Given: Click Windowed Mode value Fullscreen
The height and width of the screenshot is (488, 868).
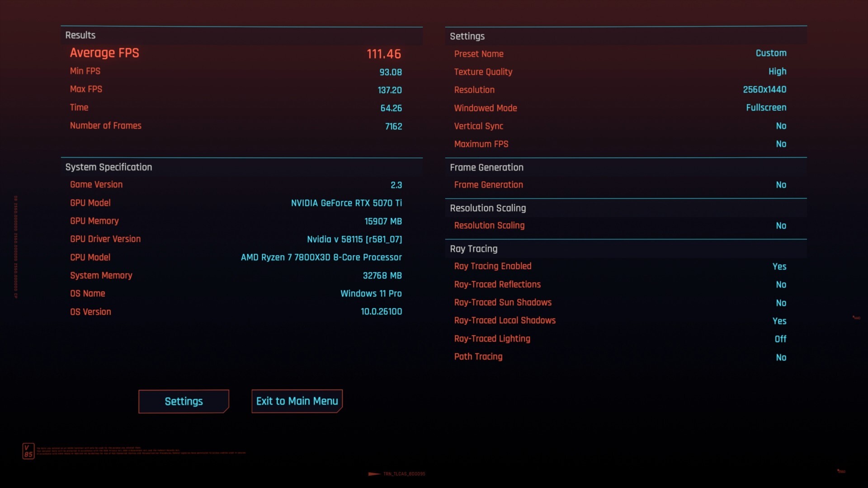Looking at the screenshot, I should [x=766, y=108].
